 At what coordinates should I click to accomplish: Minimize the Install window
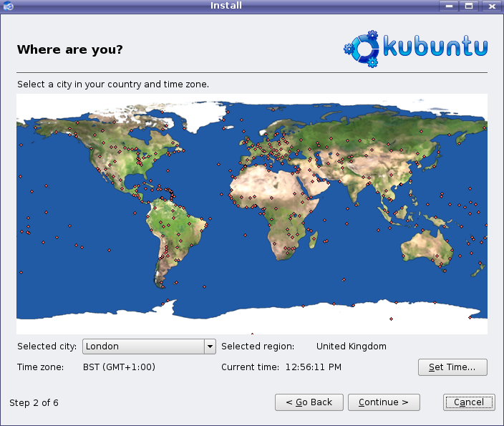(449, 6)
